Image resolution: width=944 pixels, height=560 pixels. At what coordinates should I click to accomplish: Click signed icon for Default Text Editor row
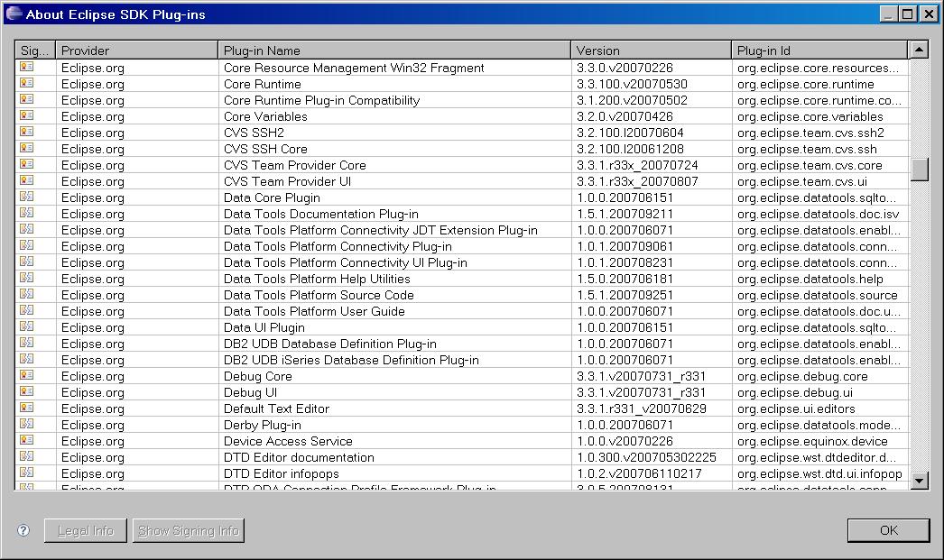click(26, 408)
